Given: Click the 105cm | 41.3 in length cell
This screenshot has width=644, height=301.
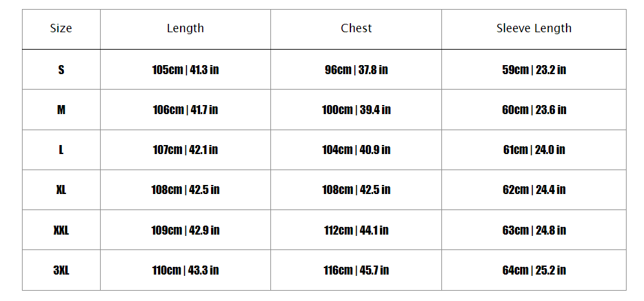Looking at the screenshot, I should 185,70.
